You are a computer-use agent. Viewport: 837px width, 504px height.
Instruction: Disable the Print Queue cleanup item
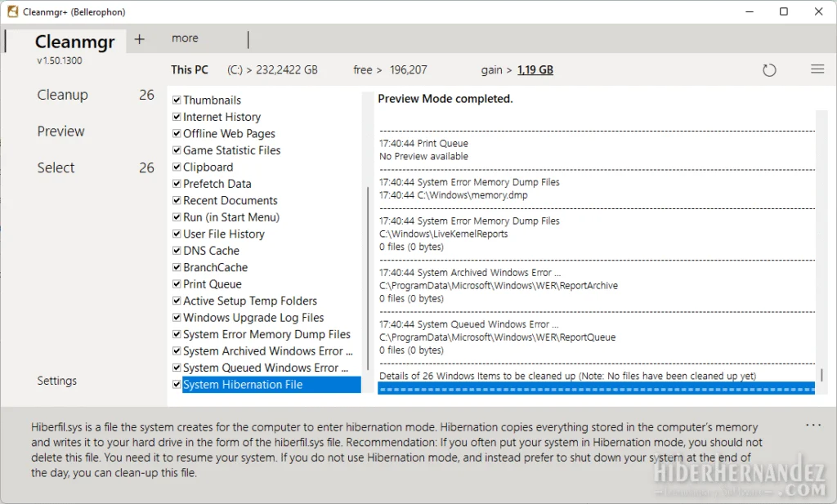[175, 284]
